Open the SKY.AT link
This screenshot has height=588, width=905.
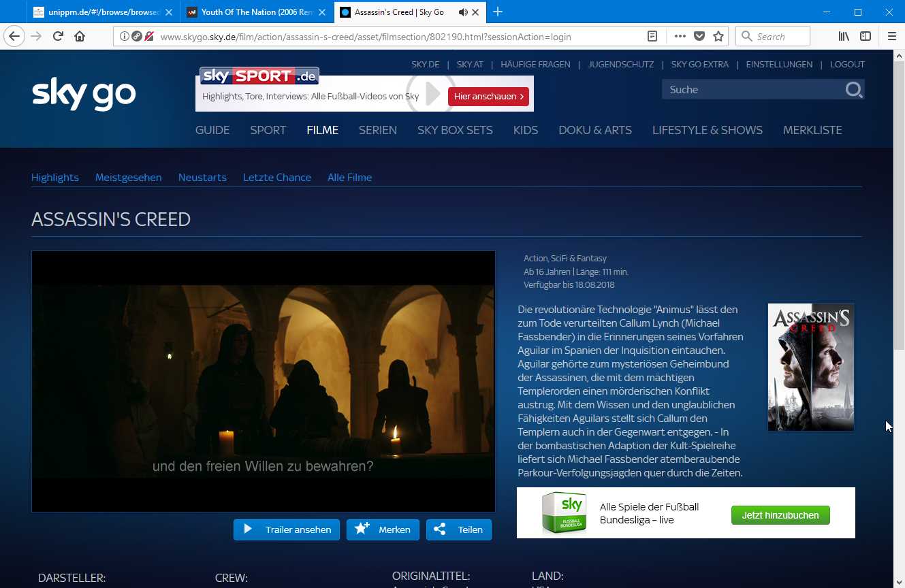click(x=470, y=64)
